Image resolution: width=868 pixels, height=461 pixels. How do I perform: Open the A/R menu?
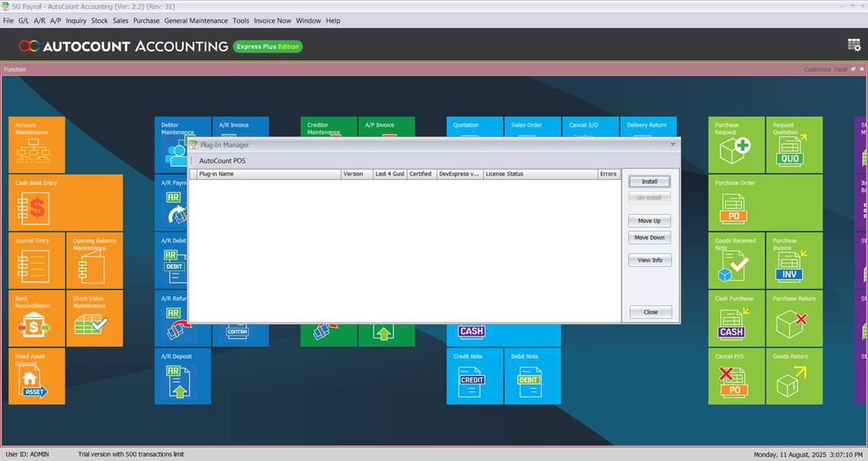tap(39, 21)
